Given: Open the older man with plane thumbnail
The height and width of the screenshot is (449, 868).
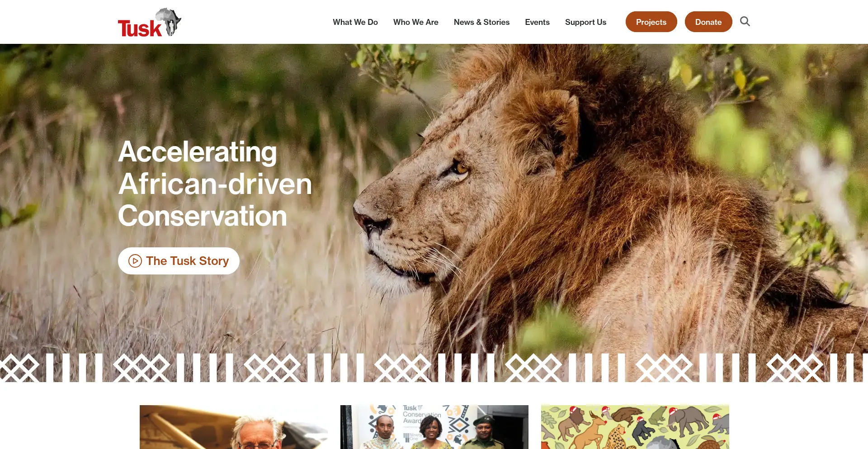Looking at the screenshot, I should tap(234, 427).
